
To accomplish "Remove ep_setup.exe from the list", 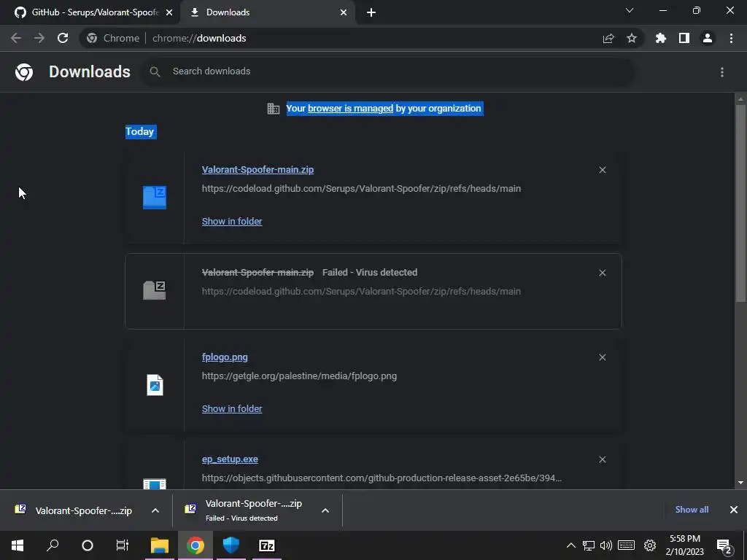I will click(x=603, y=459).
